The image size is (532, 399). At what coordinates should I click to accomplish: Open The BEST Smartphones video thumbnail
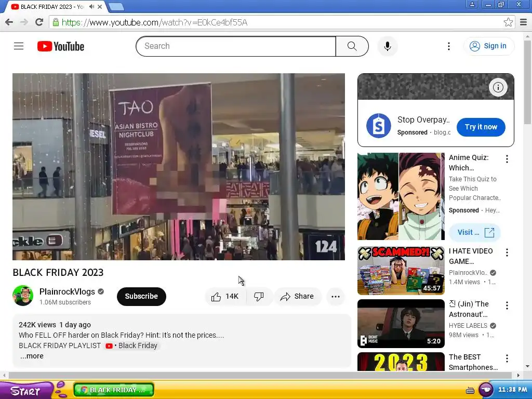401,362
